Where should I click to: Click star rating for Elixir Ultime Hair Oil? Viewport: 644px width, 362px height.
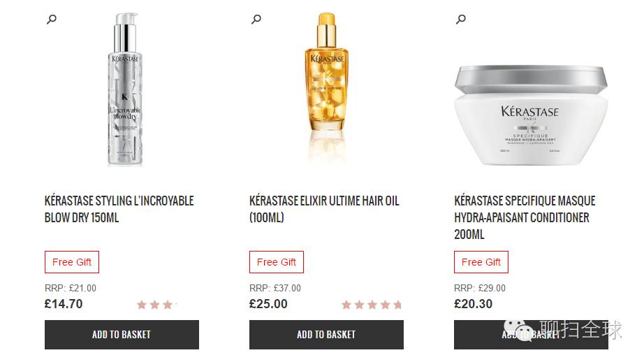371,305
